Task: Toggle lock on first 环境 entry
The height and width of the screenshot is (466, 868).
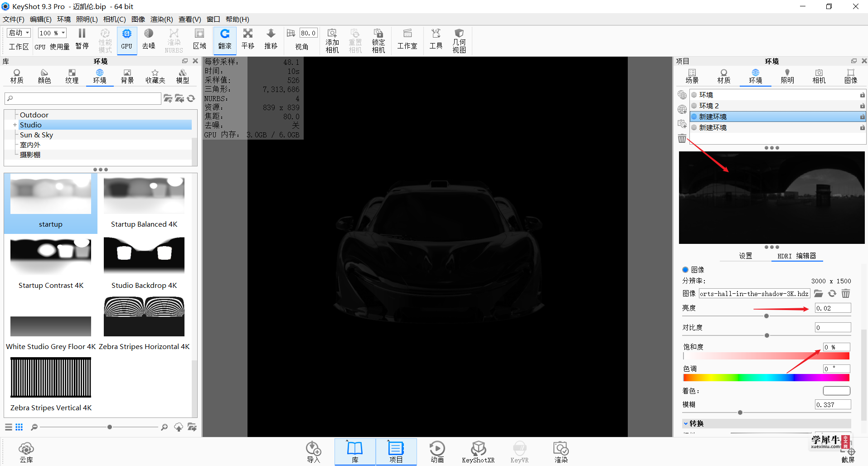Action: [x=862, y=95]
